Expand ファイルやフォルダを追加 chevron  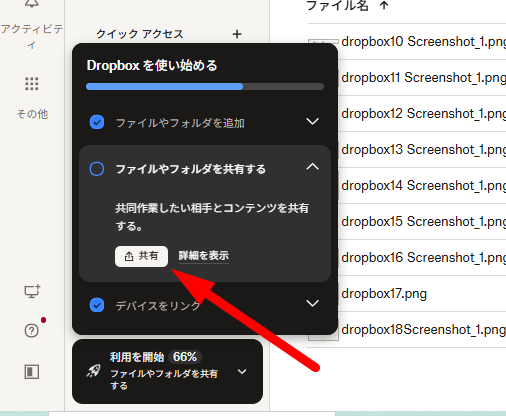(x=312, y=121)
